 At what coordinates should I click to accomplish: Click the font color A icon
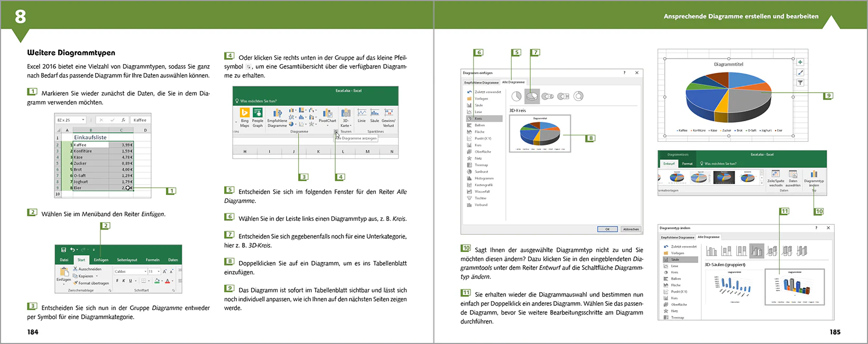[x=167, y=281]
